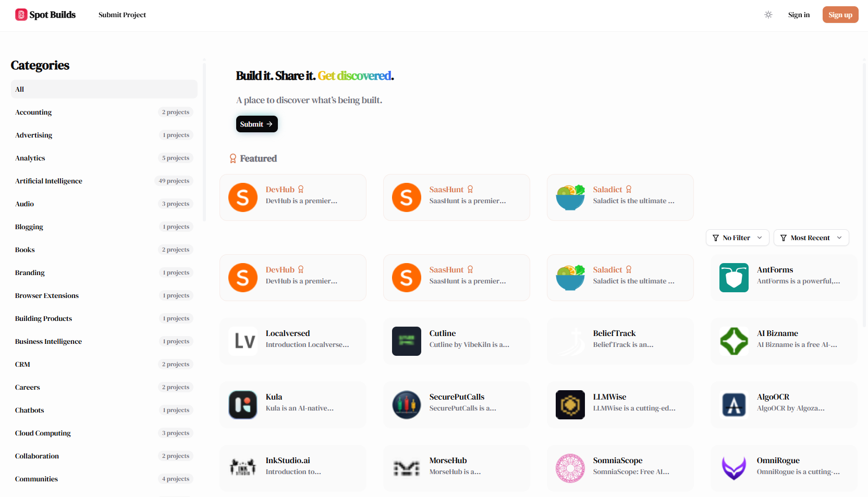Click the Saladict bowl icon in project grid

[570, 278]
